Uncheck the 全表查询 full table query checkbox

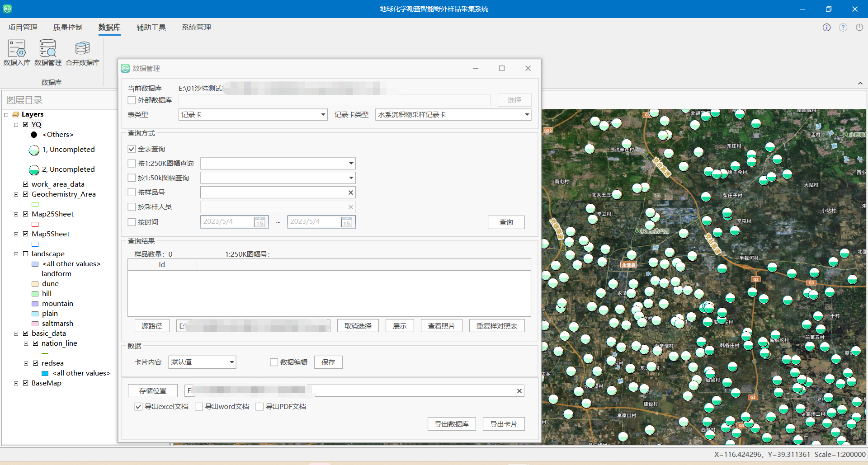coord(132,149)
